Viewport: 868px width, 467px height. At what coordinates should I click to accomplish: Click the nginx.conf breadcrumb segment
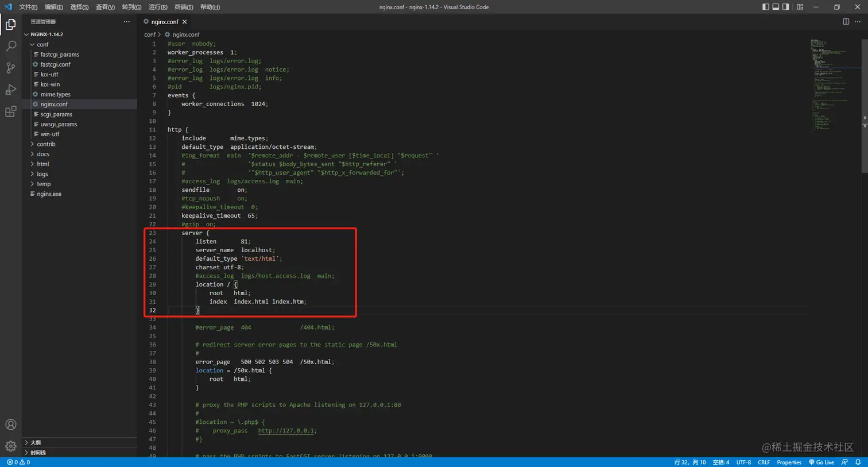point(182,34)
